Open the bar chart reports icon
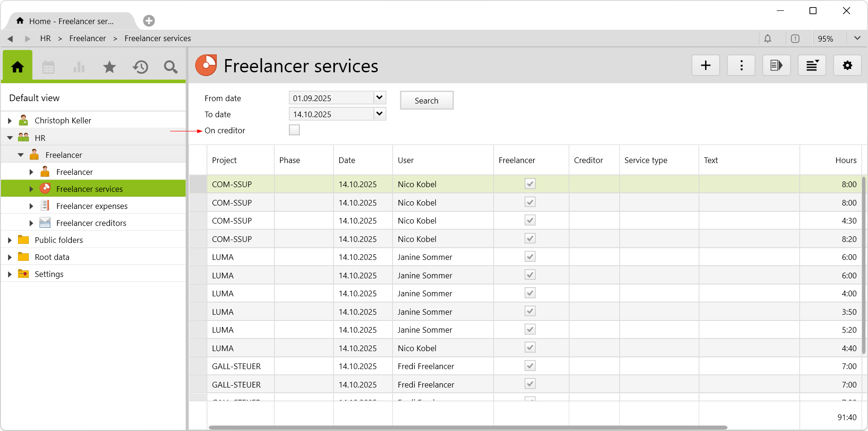This screenshot has height=431, width=868. [x=79, y=67]
